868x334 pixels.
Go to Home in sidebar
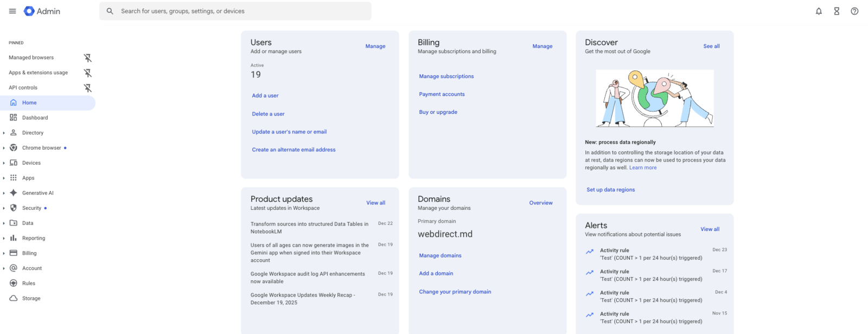point(48,102)
